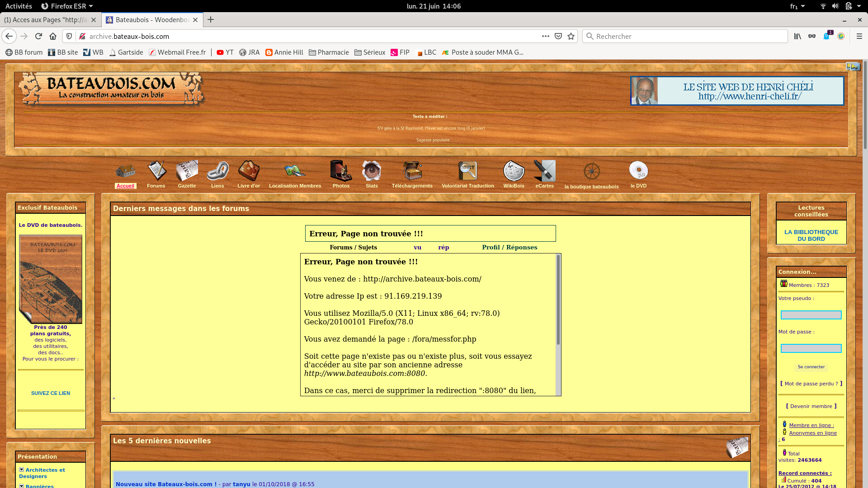
Task: Open Téléchargements treasure chest icon
Action: click(x=412, y=171)
